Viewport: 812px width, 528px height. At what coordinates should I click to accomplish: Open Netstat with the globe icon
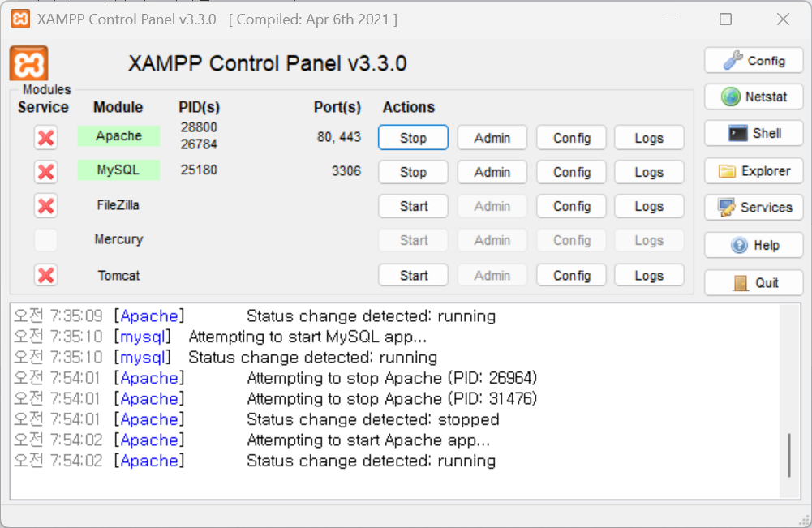[x=754, y=97]
